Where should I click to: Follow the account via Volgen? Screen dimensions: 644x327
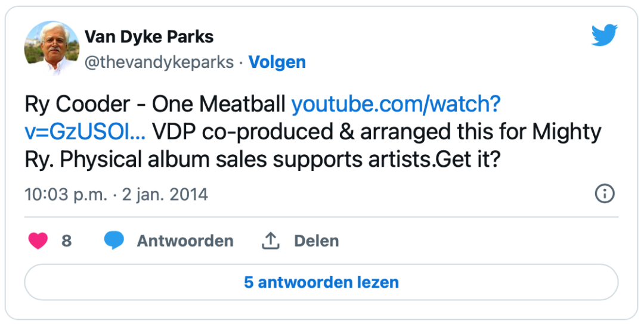[277, 63]
